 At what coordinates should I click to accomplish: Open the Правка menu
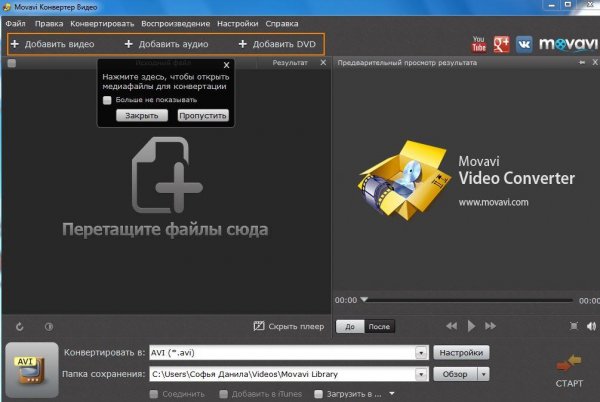(x=49, y=24)
